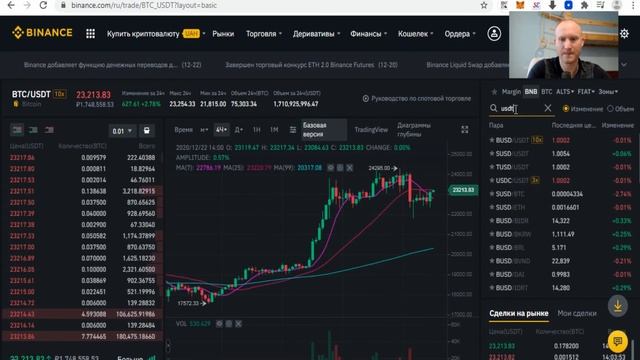This screenshot has width=640, height=360.
Task: Hide the VOL indicator with eye icon
Action: pos(219,324)
